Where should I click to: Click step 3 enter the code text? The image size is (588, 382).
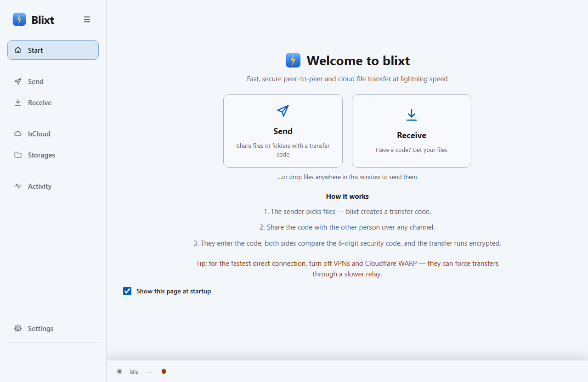347,243
